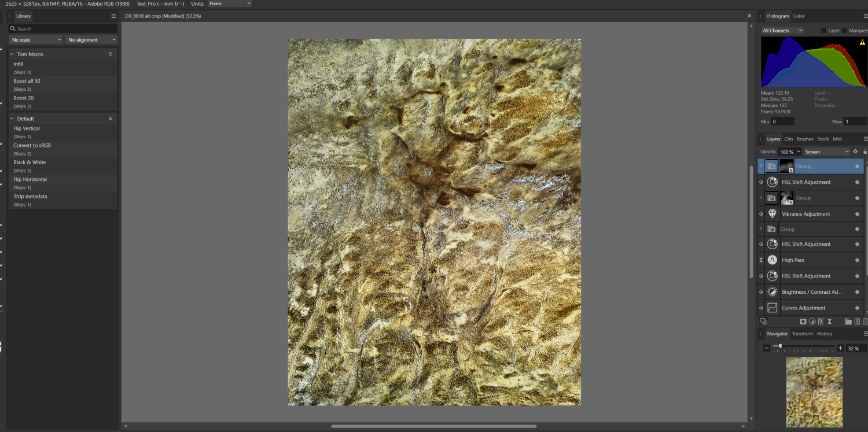Switch to the History tab

(825, 334)
